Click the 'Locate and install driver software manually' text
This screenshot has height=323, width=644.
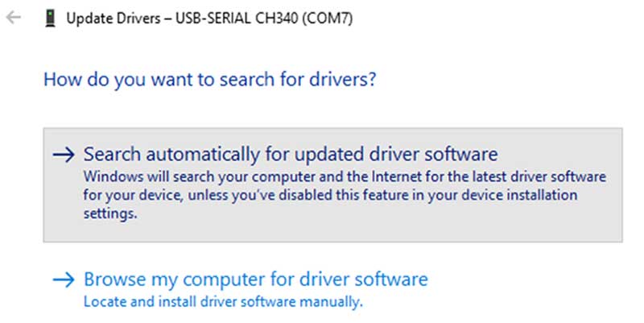pos(224,302)
